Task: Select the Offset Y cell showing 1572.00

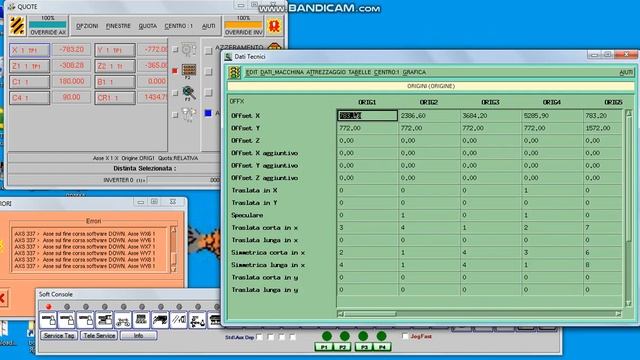Action: (603, 128)
